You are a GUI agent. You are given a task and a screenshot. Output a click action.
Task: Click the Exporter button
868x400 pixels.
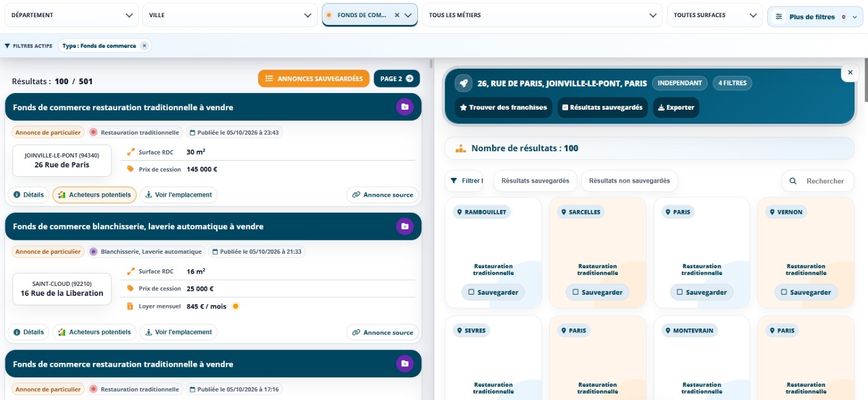[x=676, y=107]
